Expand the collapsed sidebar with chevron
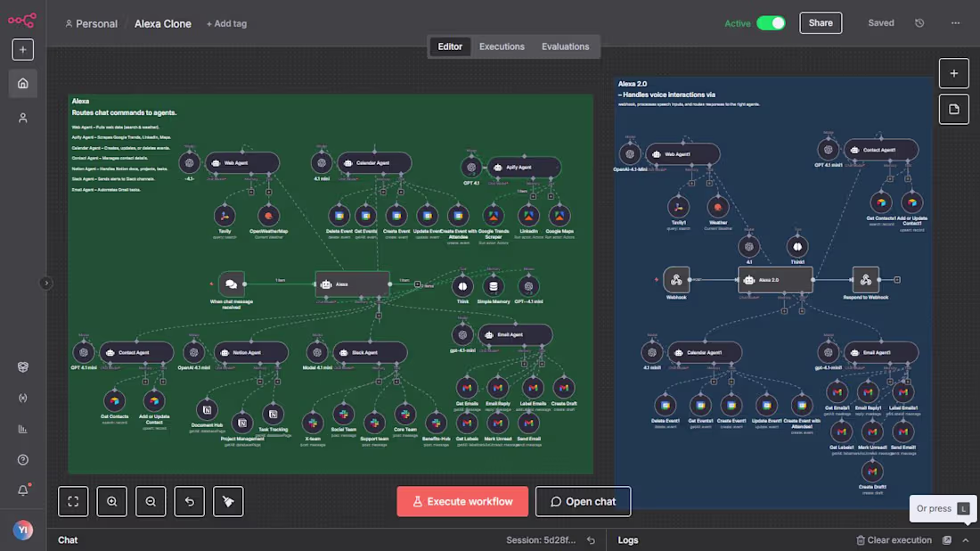 click(x=45, y=284)
